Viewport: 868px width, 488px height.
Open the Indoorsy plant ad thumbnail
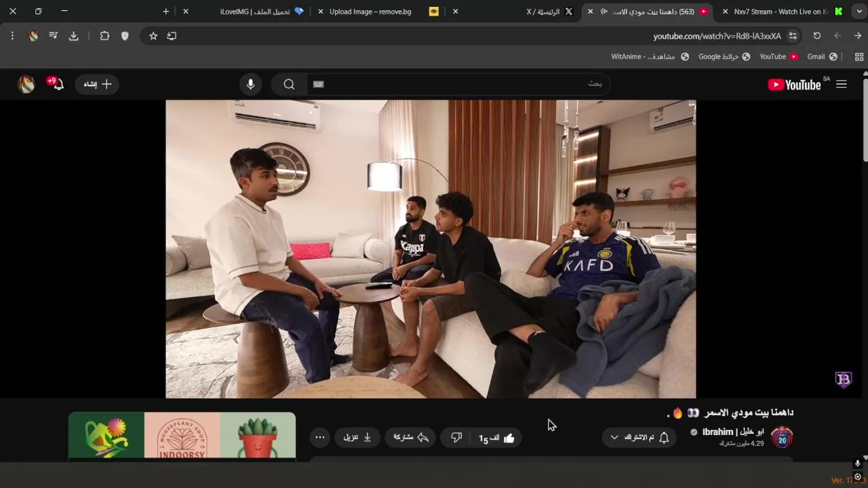coord(182,436)
